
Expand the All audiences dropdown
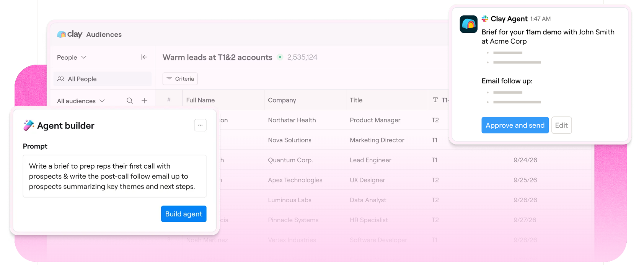click(x=81, y=101)
